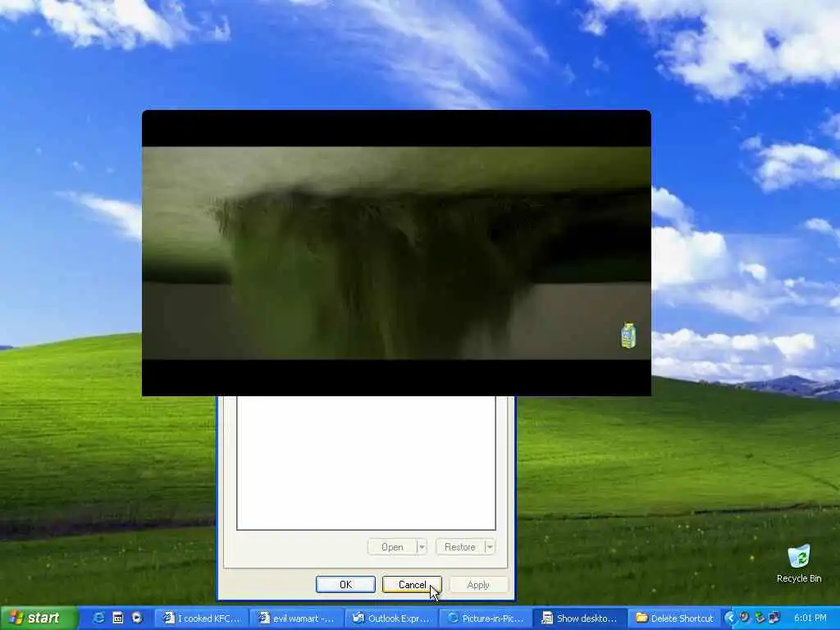The height and width of the screenshot is (630, 840).
Task: Expand the Restore button dropdown arrow
Action: 489,547
